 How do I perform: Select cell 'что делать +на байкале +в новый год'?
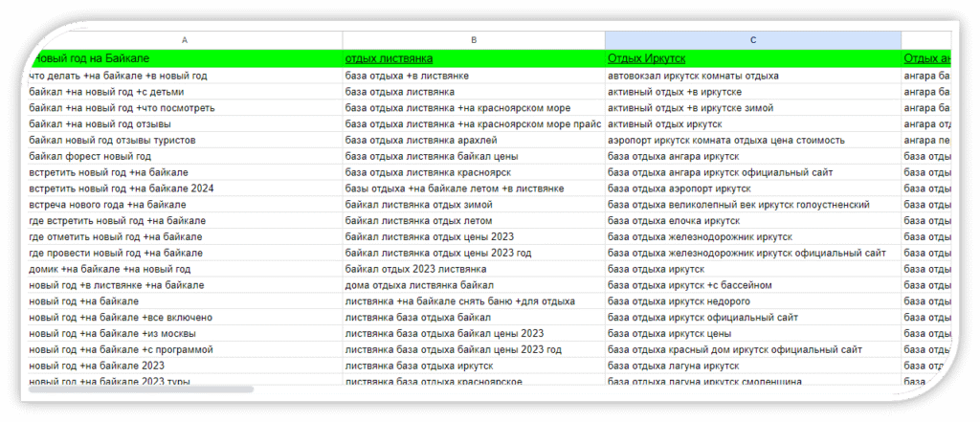pos(185,76)
